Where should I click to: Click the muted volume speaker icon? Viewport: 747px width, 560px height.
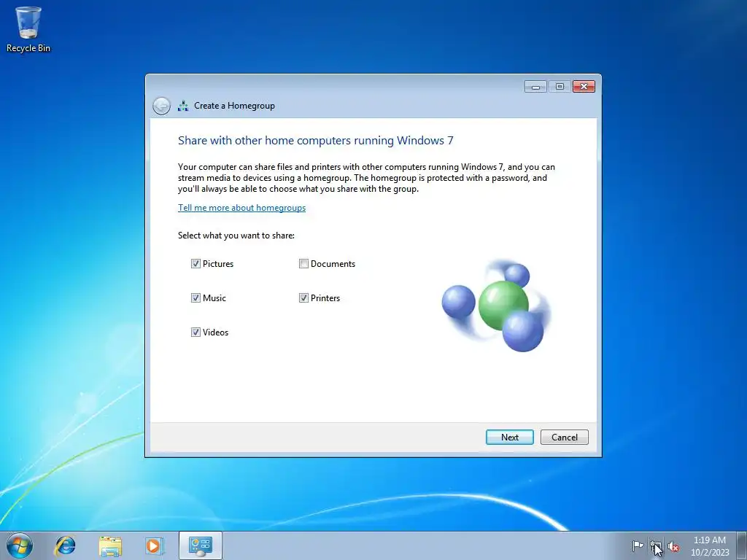point(673,545)
